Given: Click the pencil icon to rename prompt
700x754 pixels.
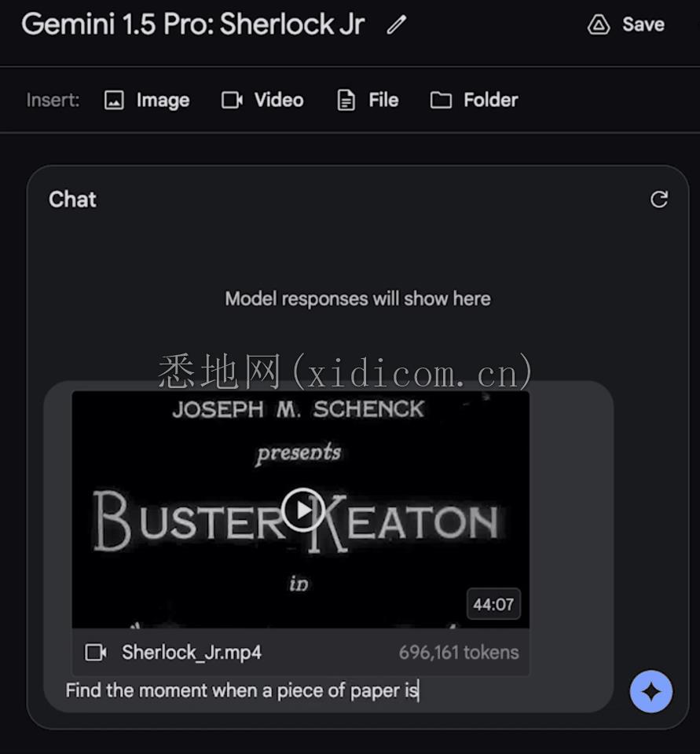Looking at the screenshot, I should point(397,25).
